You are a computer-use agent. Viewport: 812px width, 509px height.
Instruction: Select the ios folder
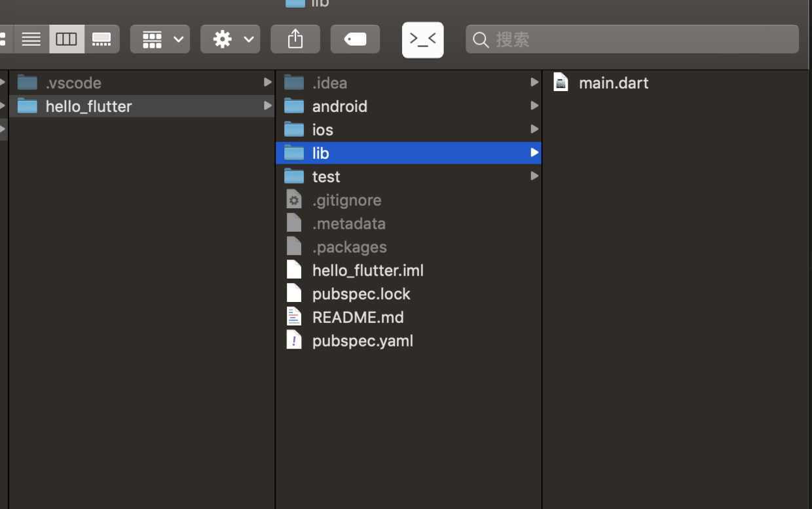409,130
